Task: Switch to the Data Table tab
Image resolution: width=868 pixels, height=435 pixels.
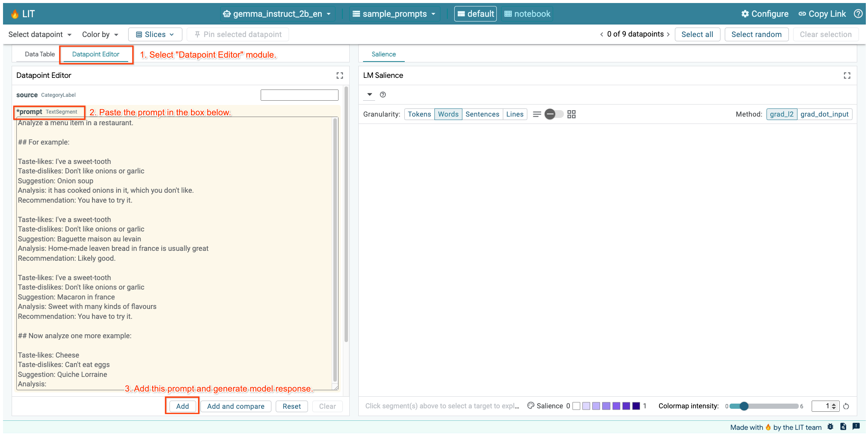Action: [40, 54]
